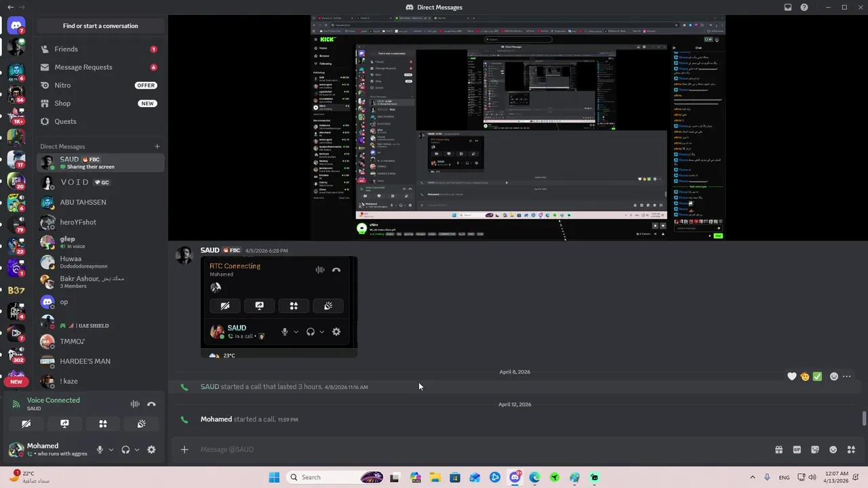The height and width of the screenshot is (488, 868).
Task: Click Windows taskbar Search box
Action: 335,477
